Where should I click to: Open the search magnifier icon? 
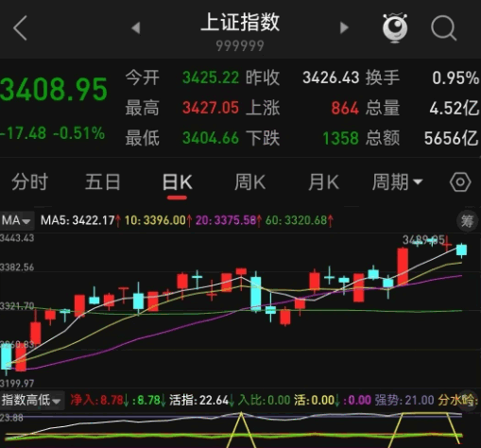click(444, 28)
